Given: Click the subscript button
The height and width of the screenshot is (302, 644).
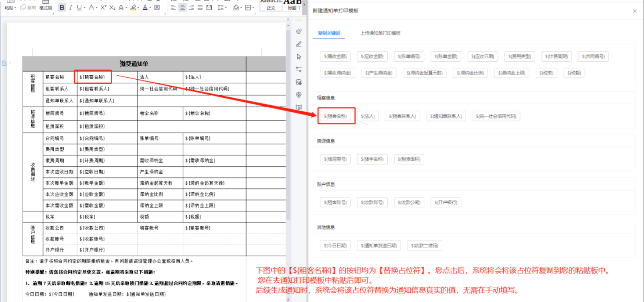Looking at the screenshot, I should pos(112,8).
